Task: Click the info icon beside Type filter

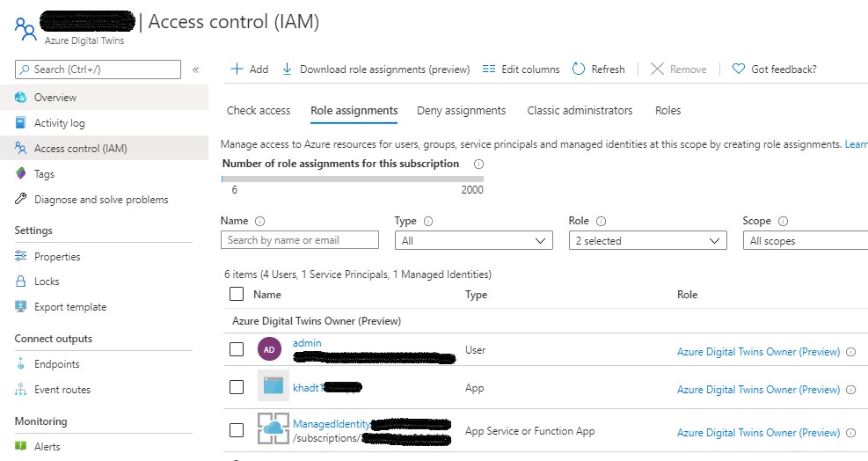Action: coord(428,221)
